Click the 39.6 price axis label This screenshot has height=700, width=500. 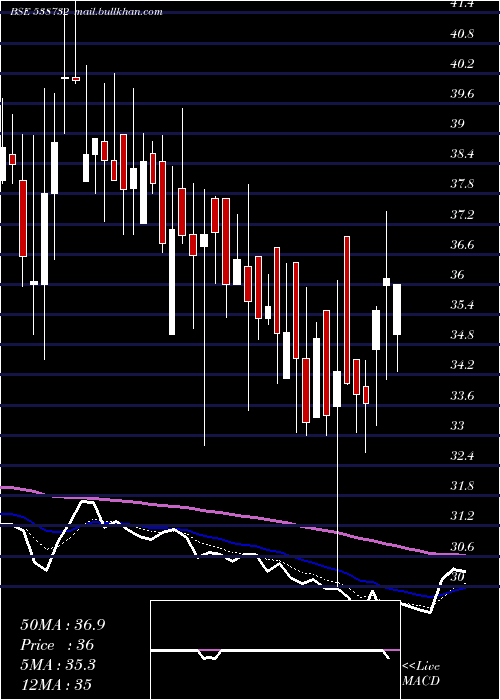tap(461, 93)
